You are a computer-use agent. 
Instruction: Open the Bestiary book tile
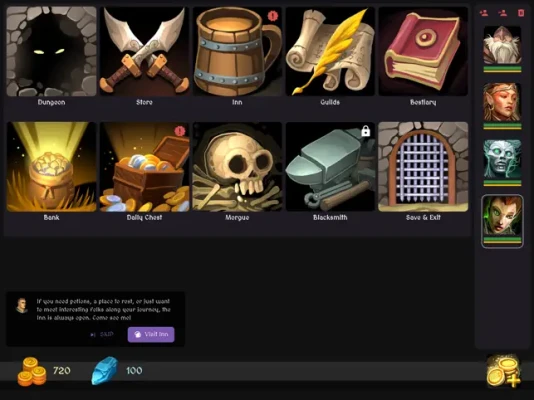coord(423,51)
